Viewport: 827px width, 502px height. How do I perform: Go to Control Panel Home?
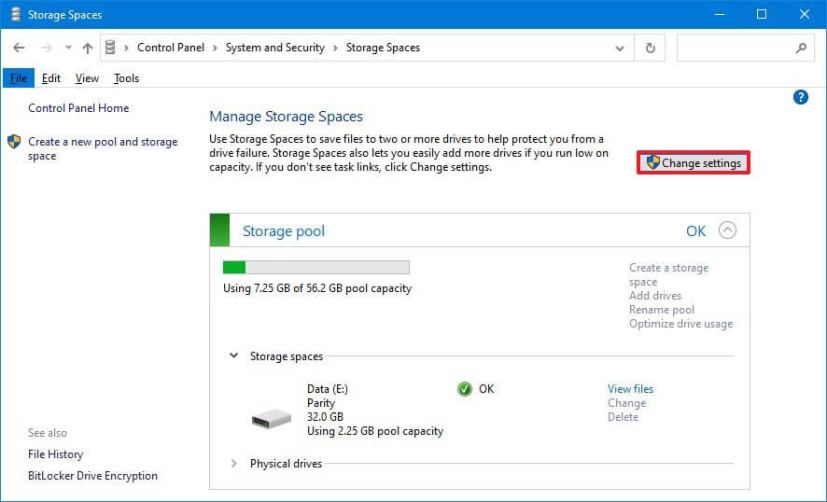79,108
